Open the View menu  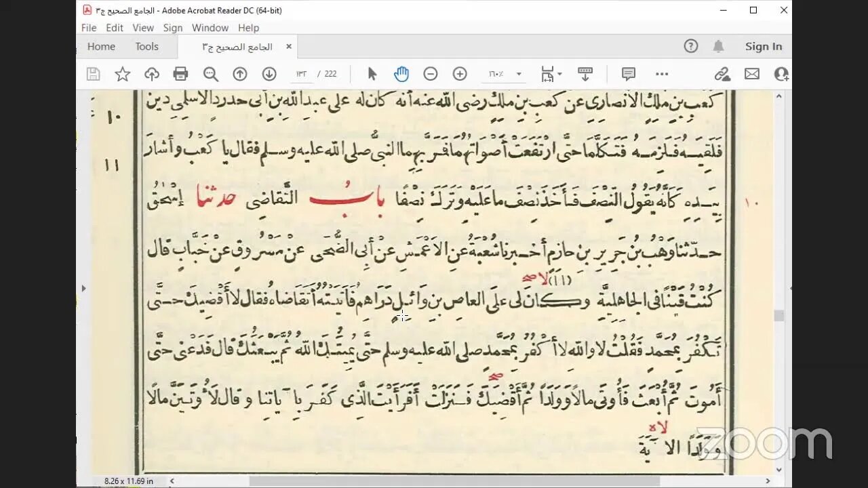pos(143,28)
